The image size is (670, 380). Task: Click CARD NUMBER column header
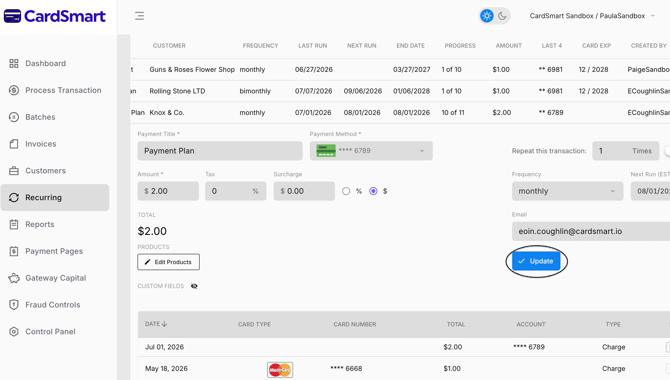coord(355,324)
